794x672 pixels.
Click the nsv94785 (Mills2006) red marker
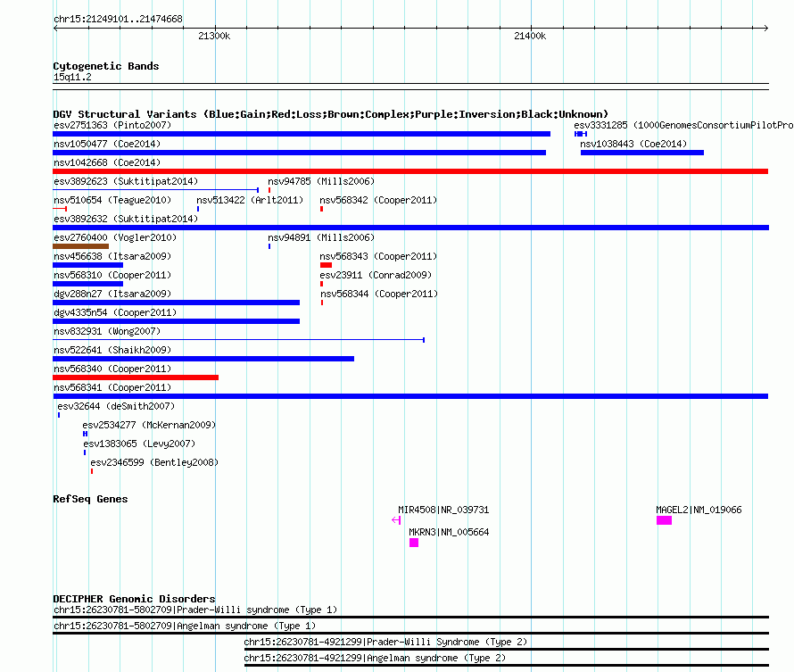click(269, 190)
